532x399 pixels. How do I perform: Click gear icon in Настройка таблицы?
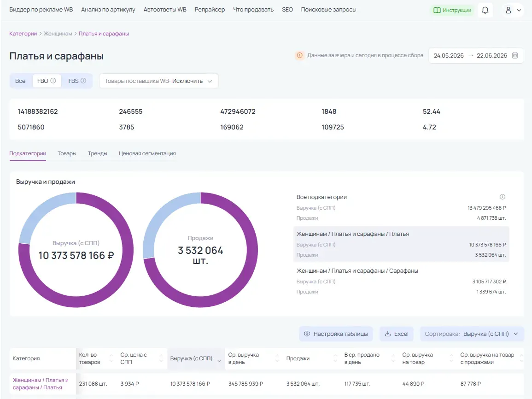pyautogui.click(x=307, y=334)
